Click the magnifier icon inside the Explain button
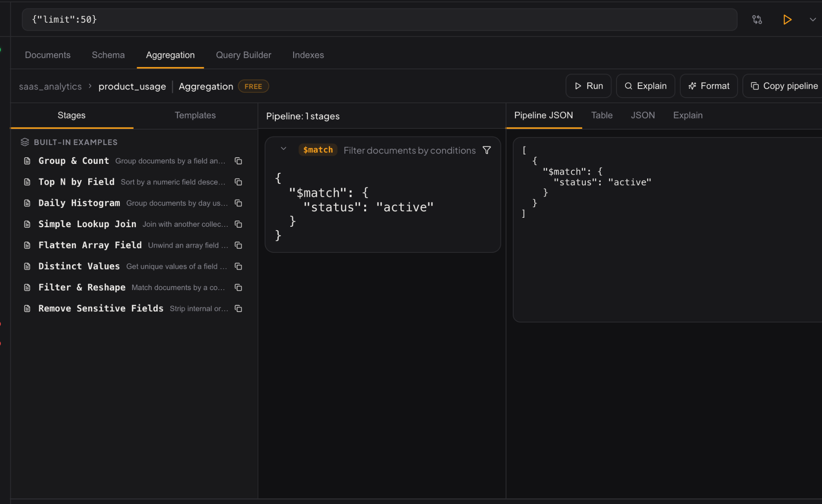This screenshot has height=504, width=822. coord(628,86)
